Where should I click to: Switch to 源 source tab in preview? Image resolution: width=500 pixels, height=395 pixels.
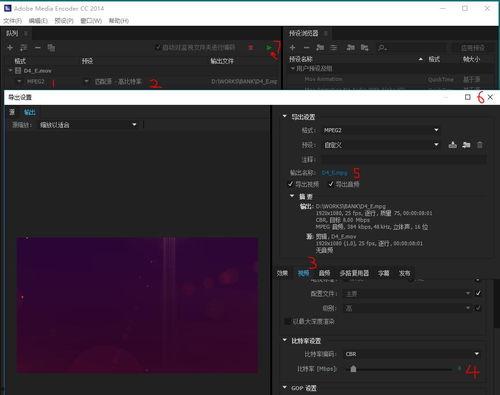pyautogui.click(x=12, y=112)
